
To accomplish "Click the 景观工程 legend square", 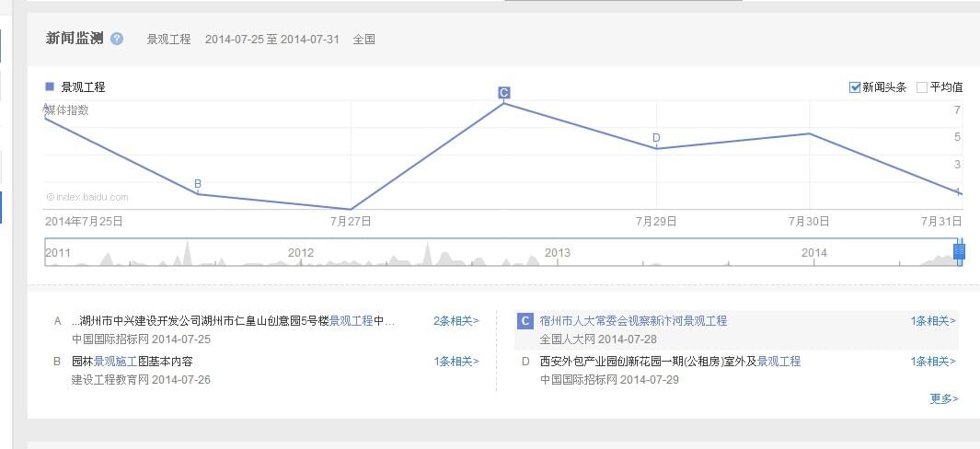I will [x=50, y=86].
